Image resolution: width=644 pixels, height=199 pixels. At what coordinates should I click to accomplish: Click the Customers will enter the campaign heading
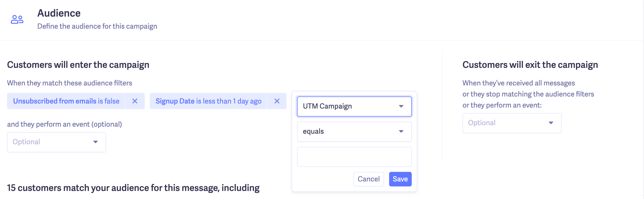[x=78, y=65]
